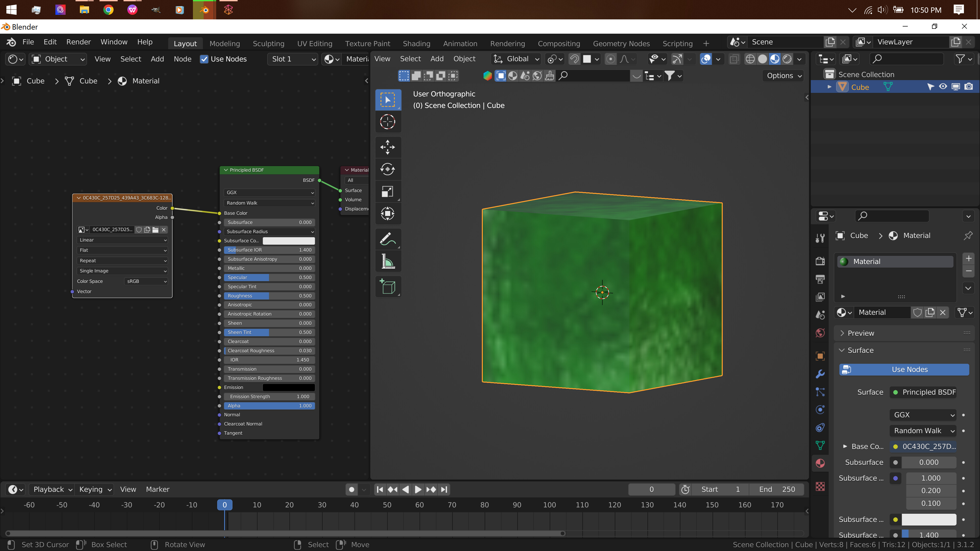Open the Emission color swatch
Viewport: 980px width, 551px height.
(288, 387)
